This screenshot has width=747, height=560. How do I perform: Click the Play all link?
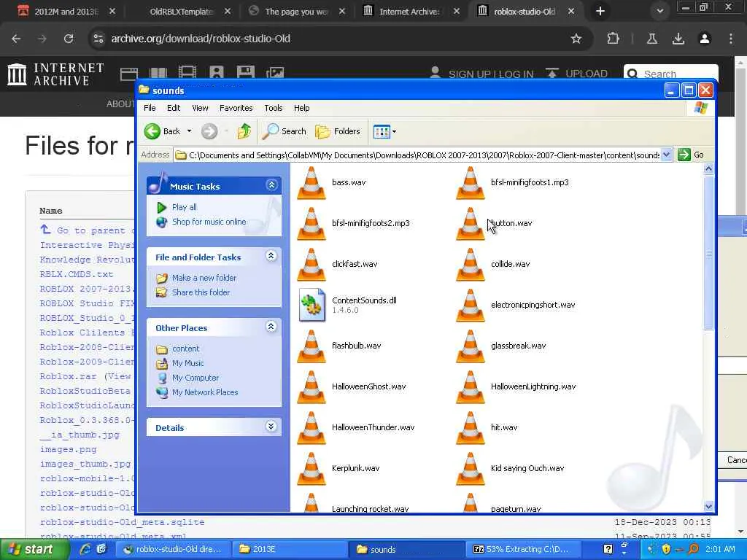pyautogui.click(x=185, y=207)
